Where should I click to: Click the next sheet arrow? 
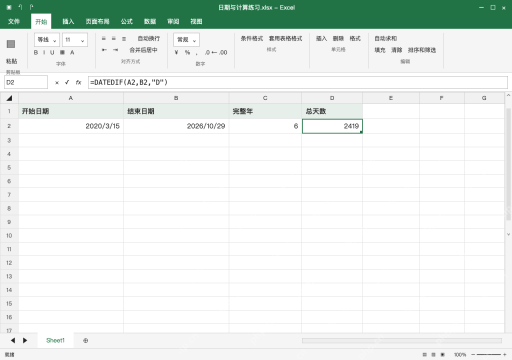(x=25, y=340)
